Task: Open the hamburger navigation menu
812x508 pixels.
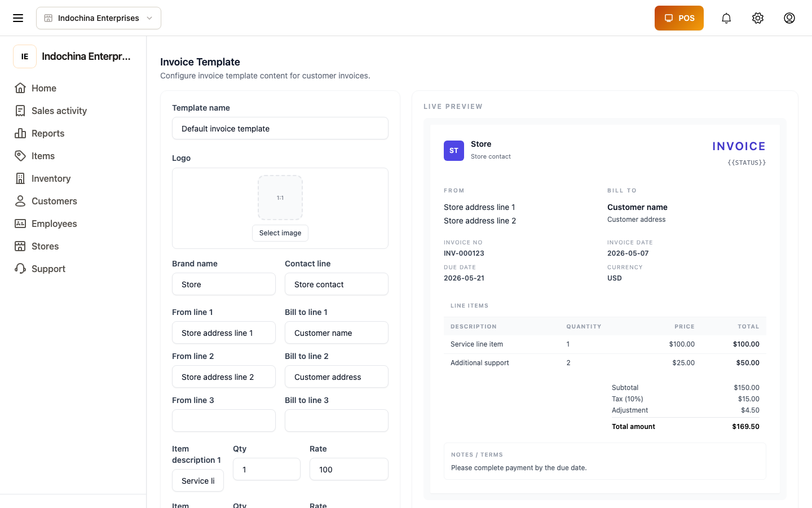Action: (x=18, y=18)
